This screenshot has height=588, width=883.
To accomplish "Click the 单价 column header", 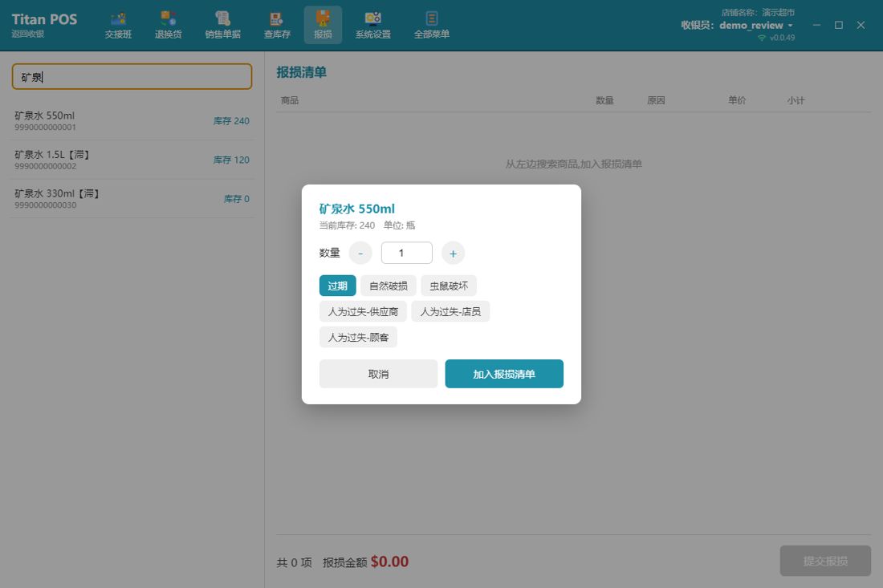I will coord(737,100).
